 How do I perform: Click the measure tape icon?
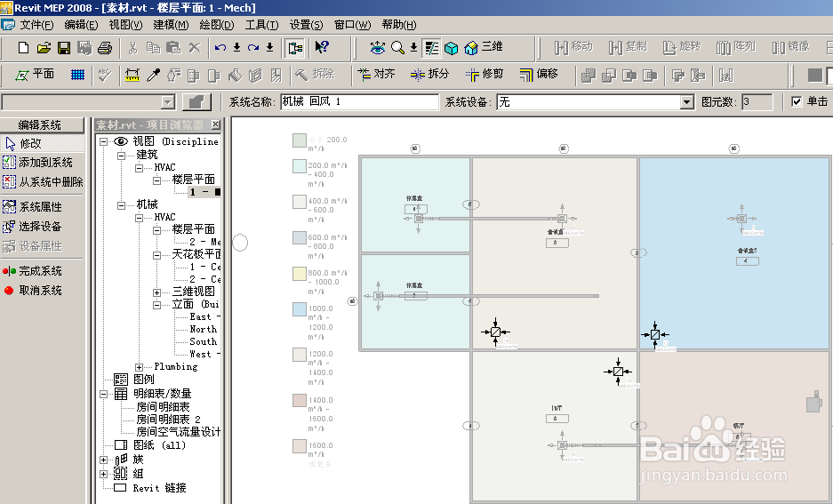coord(132,75)
